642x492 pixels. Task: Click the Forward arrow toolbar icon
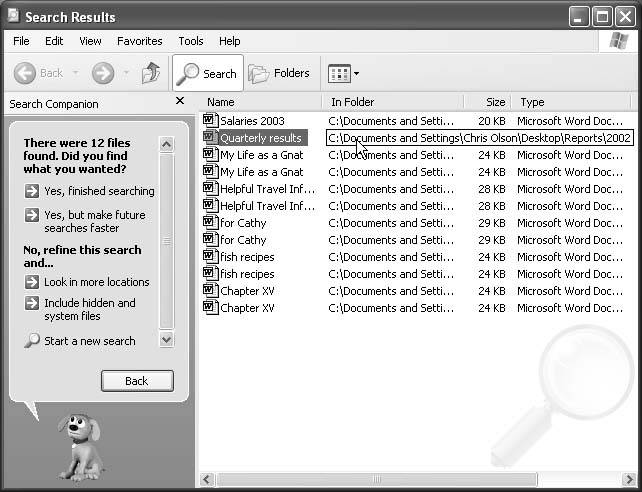pyautogui.click(x=102, y=73)
